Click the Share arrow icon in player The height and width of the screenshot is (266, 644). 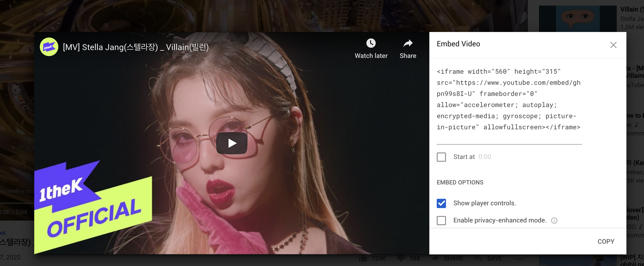(408, 43)
